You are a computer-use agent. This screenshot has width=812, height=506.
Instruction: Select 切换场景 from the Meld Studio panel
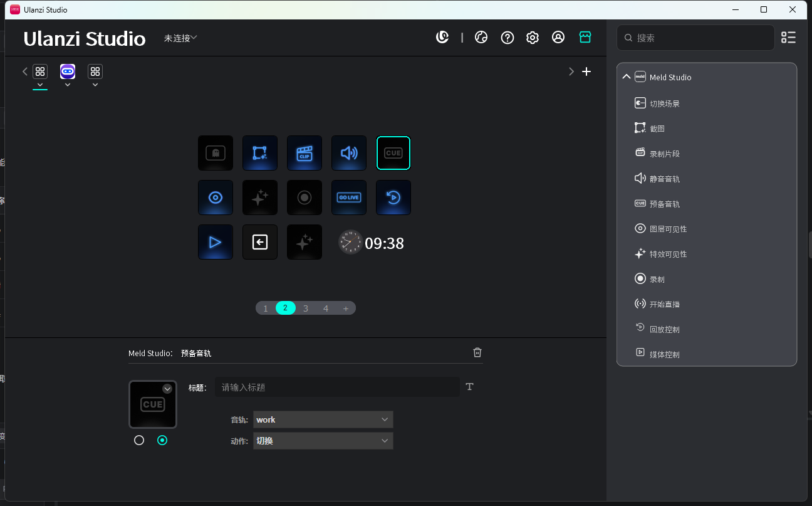pos(664,103)
